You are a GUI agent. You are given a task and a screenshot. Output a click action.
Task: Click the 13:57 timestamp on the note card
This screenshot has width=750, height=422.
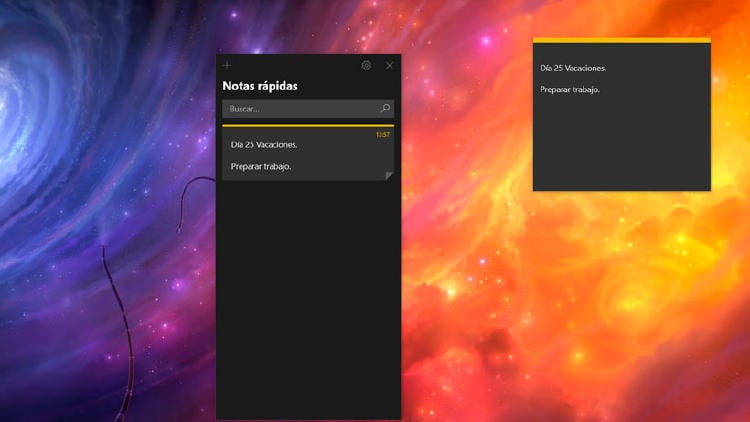tap(383, 134)
